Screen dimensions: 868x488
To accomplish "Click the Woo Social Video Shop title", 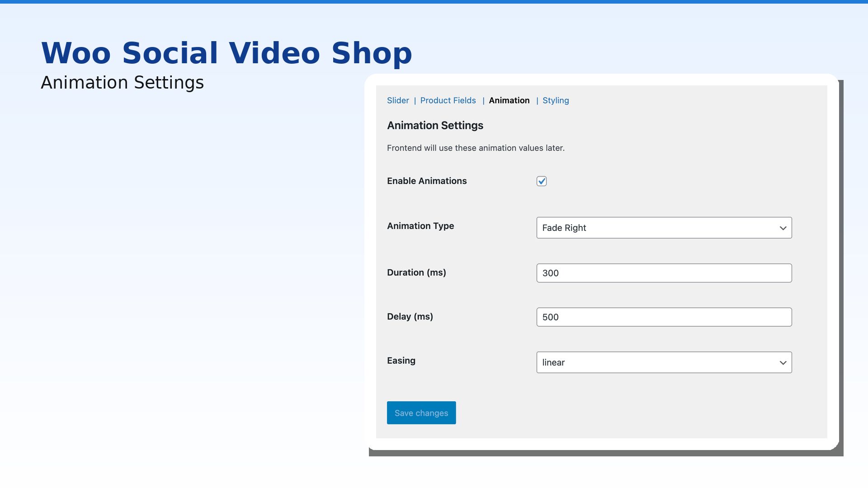I will coord(226,53).
